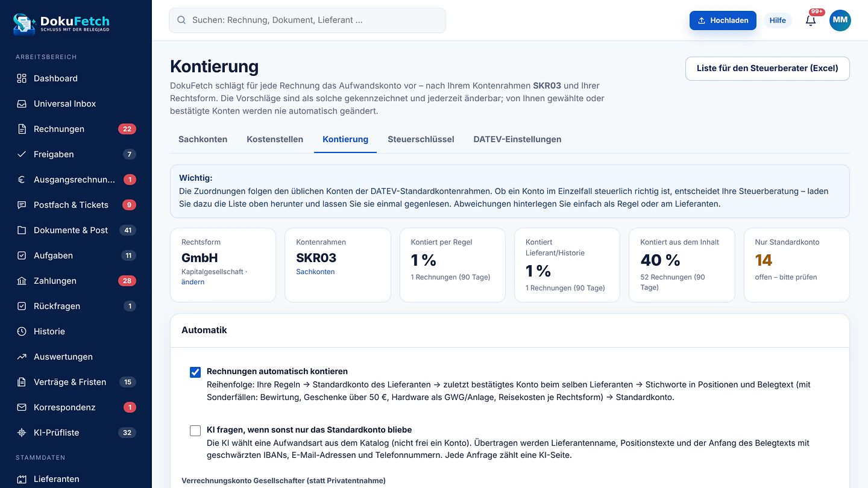Click 'ändern' link under Rechtsform GmbH
The height and width of the screenshot is (488, 868).
193,282
